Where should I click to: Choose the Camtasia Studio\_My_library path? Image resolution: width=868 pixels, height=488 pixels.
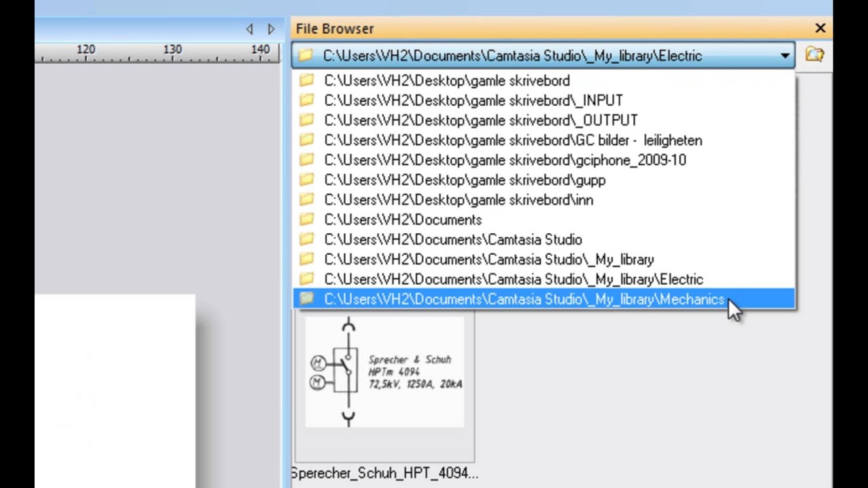(543, 260)
